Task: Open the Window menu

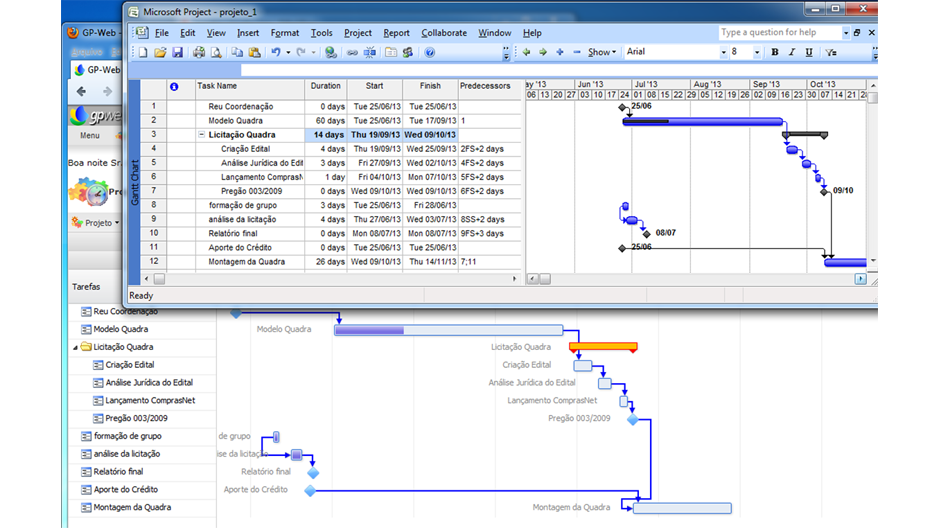Action: tap(495, 33)
